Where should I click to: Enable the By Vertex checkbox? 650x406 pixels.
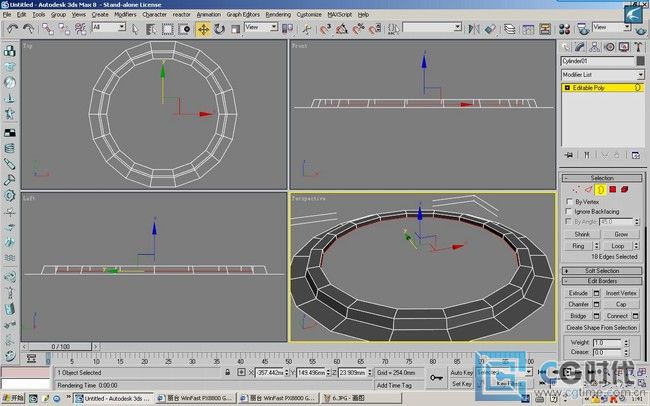click(569, 202)
